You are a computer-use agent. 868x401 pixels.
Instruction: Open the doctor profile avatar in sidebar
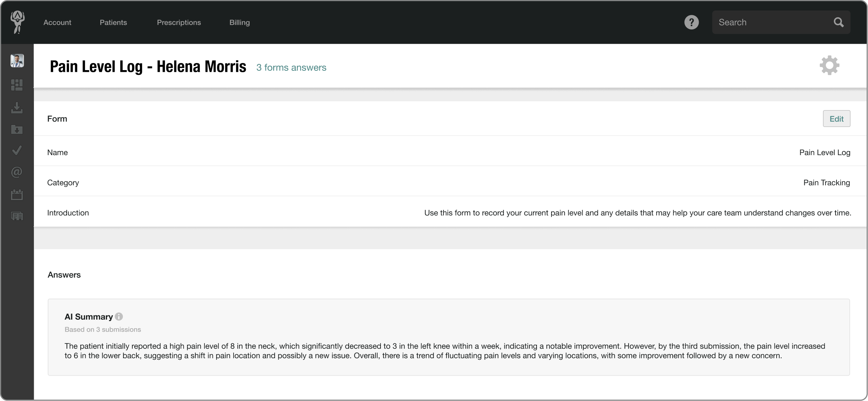click(x=17, y=61)
